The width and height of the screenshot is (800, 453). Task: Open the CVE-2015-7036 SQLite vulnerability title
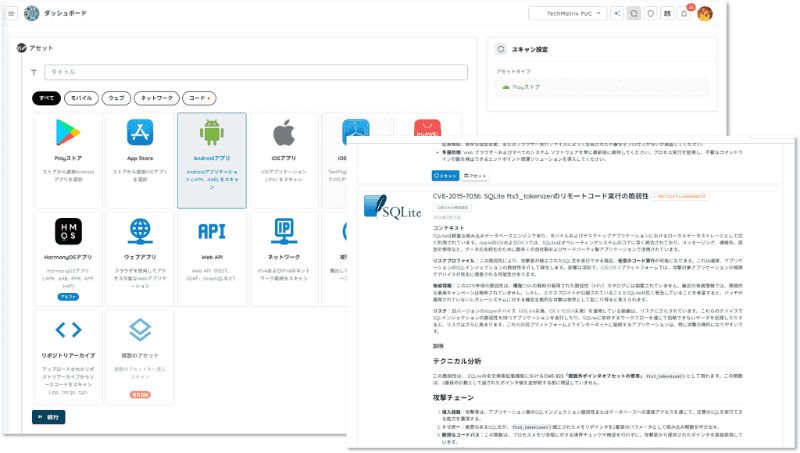[540, 196]
